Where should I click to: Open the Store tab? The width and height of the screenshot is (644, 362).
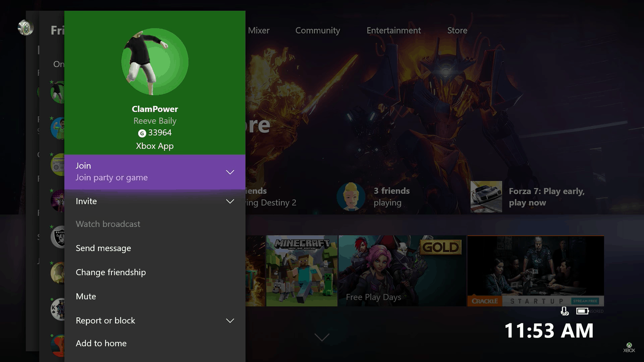coord(457,31)
